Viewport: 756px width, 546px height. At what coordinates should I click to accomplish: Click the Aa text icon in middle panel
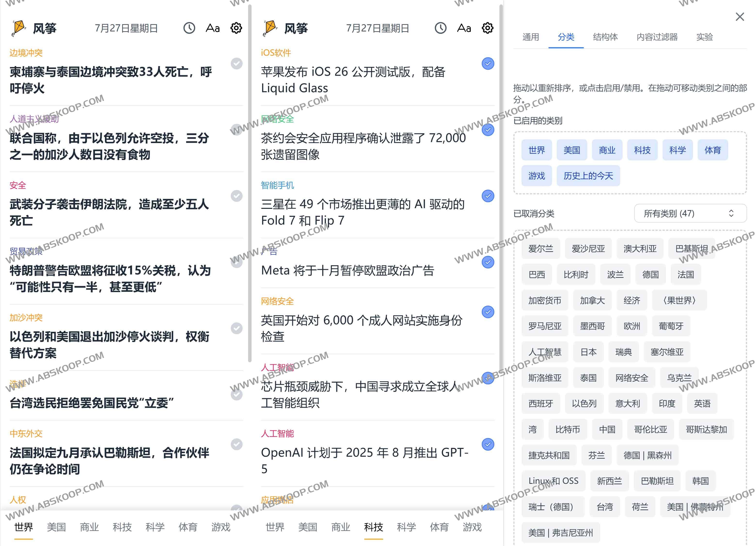[x=464, y=28]
